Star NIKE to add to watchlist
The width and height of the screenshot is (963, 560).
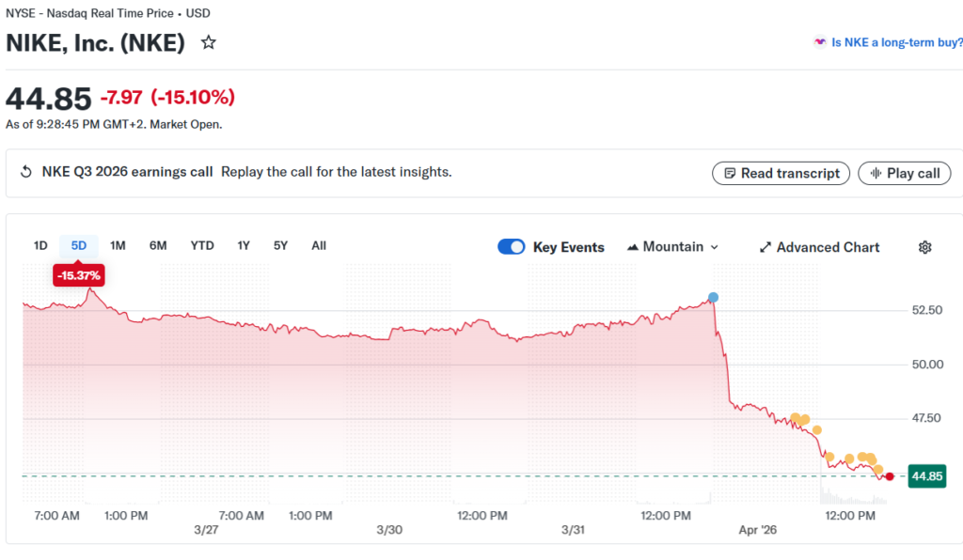[209, 43]
